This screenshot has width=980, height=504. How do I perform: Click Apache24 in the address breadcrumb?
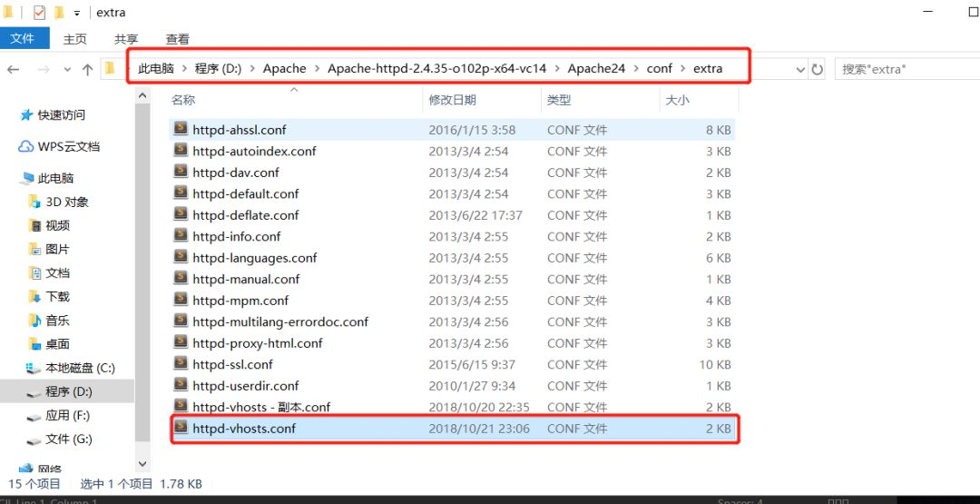pyautogui.click(x=596, y=69)
